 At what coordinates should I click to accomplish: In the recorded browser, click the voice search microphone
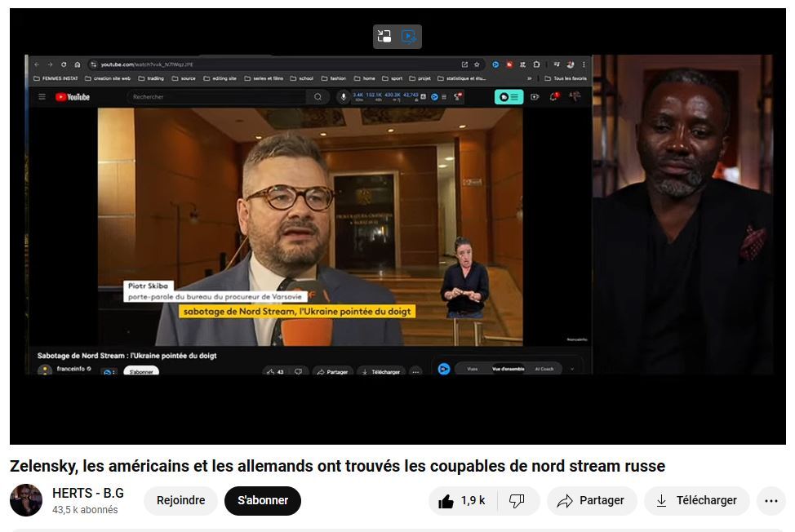[x=344, y=97]
